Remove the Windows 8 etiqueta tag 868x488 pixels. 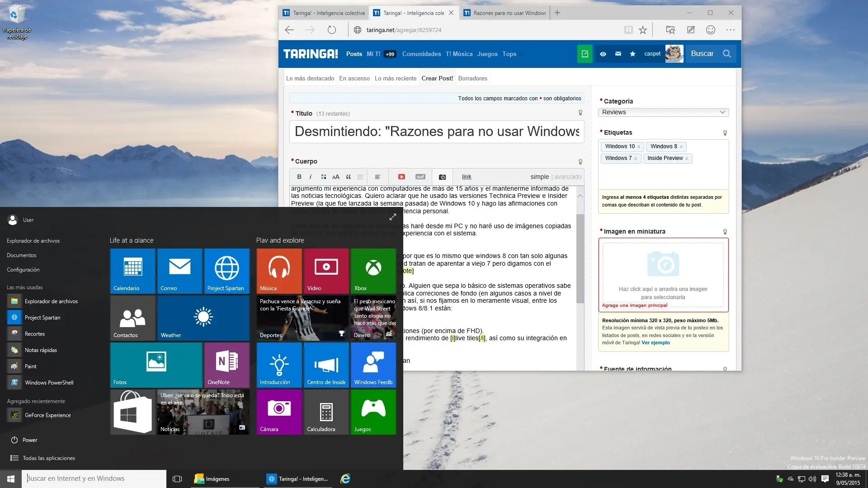click(x=681, y=146)
